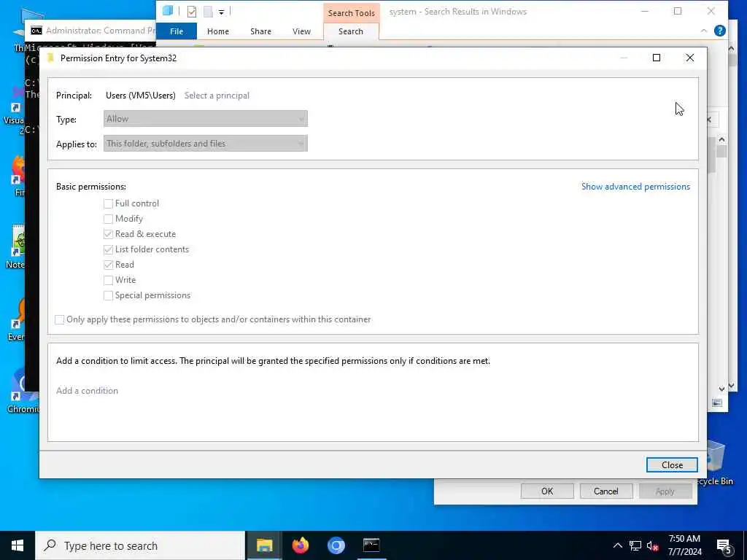Open the Share ribbon tab
This screenshot has width=747, height=560.
(260, 31)
